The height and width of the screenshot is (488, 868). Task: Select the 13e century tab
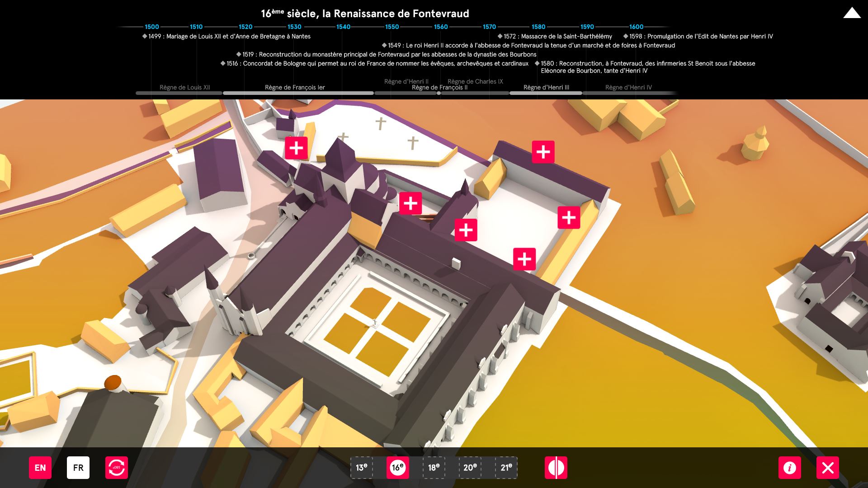coord(362,468)
